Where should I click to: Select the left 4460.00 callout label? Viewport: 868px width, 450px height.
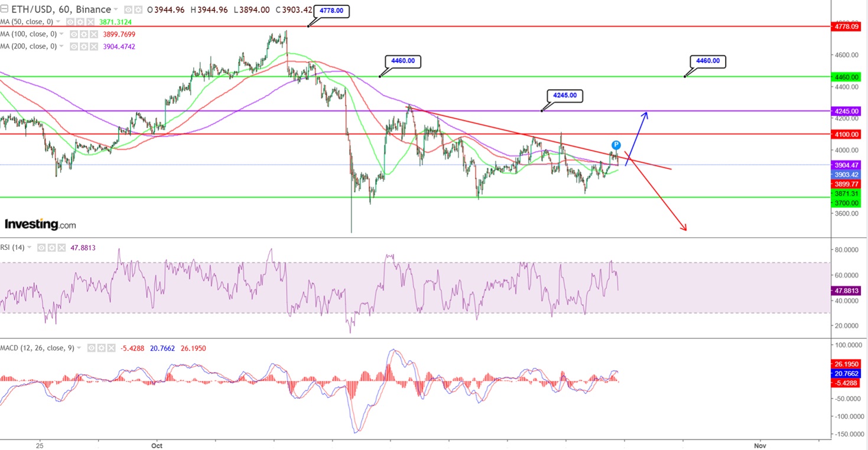click(x=403, y=60)
